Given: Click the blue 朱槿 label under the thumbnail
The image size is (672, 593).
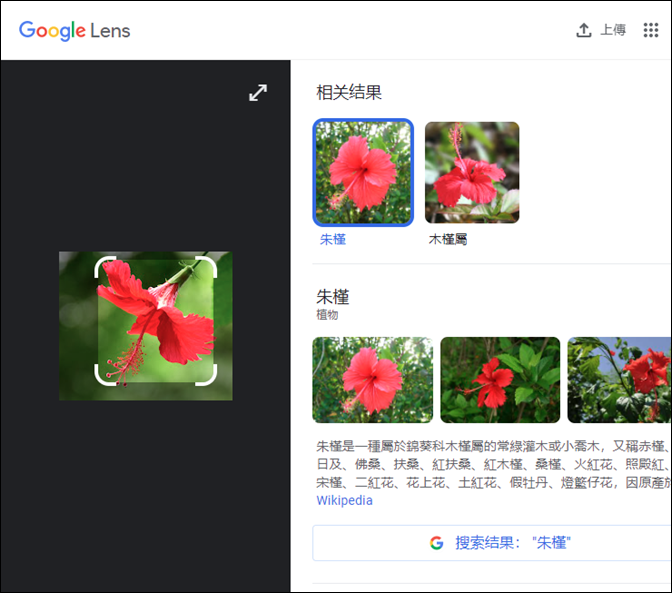Looking at the screenshot, I should coord(333,239).
